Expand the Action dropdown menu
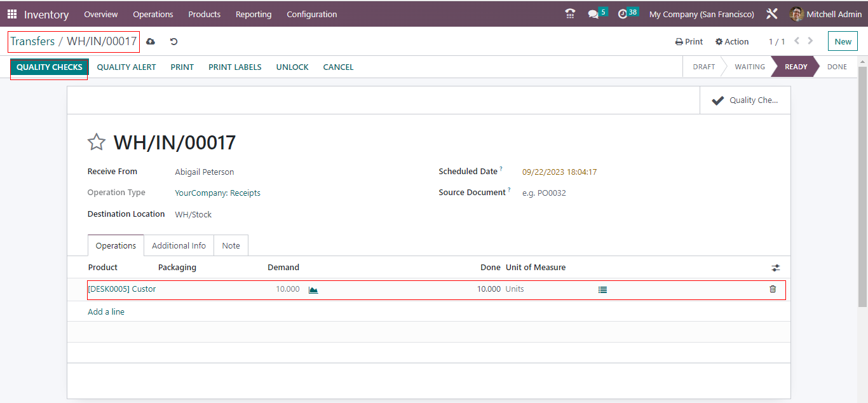The height and width of the screenshot is (403, 868). tap(732, 41)
